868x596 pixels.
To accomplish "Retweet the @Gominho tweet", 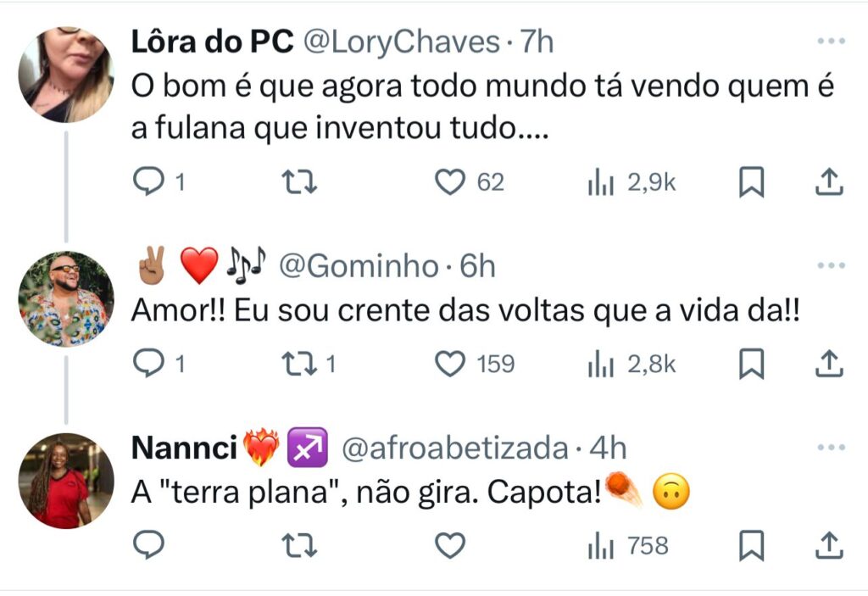I will coord(297,364).
